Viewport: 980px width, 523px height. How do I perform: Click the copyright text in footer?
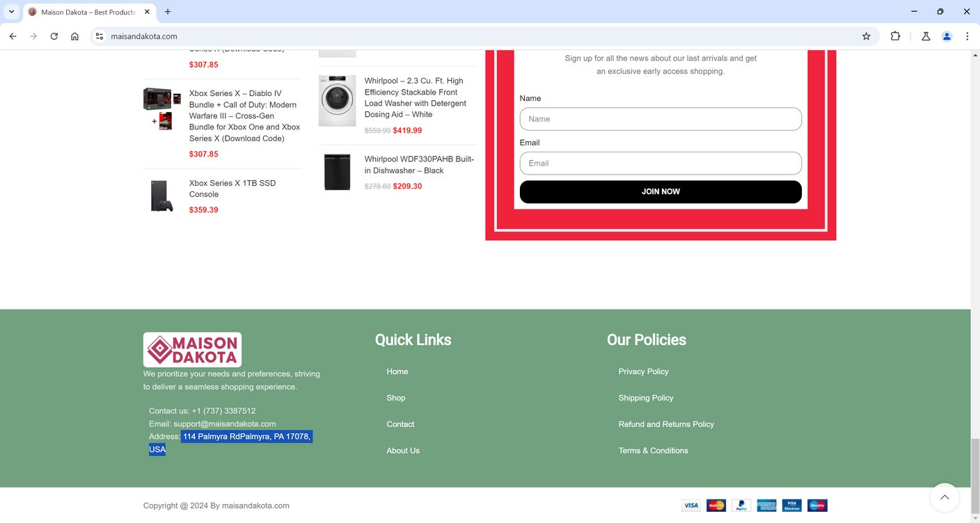[216, 506]
